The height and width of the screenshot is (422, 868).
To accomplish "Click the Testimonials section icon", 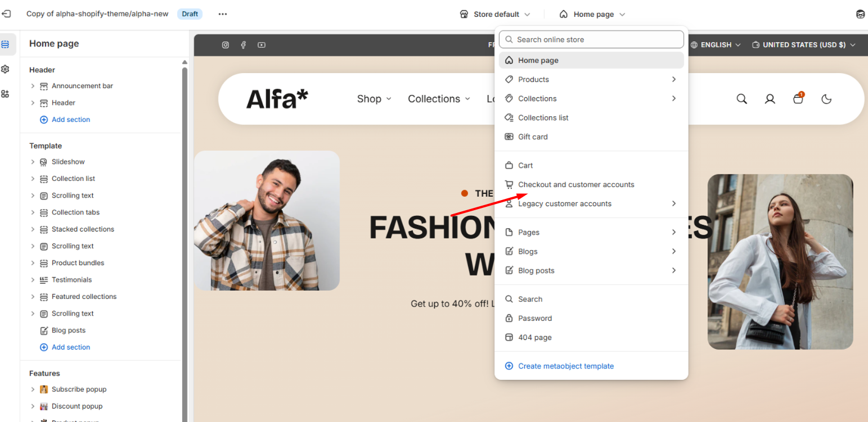I will 44,280.
